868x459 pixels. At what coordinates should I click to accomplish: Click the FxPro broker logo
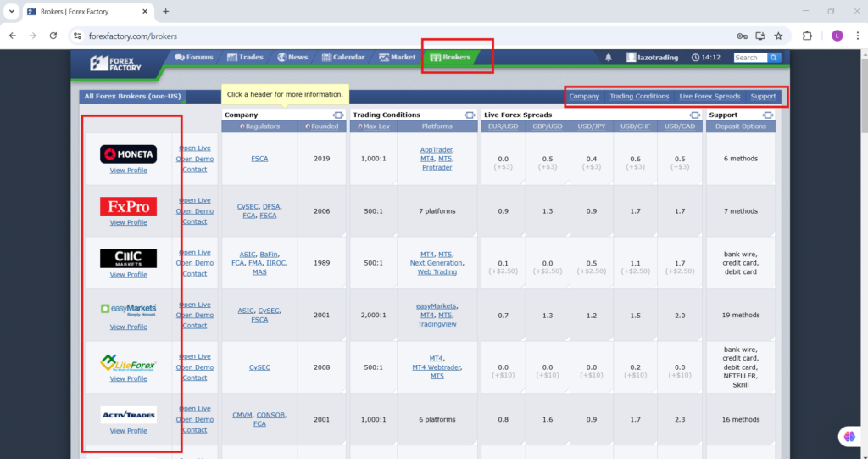click(129, 206)
